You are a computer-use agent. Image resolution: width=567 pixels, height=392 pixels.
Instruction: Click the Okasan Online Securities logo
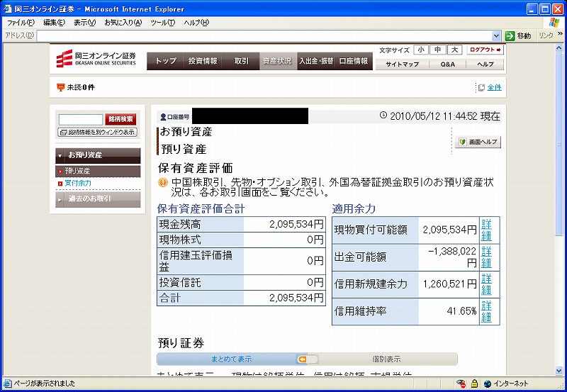coord(96,60)
